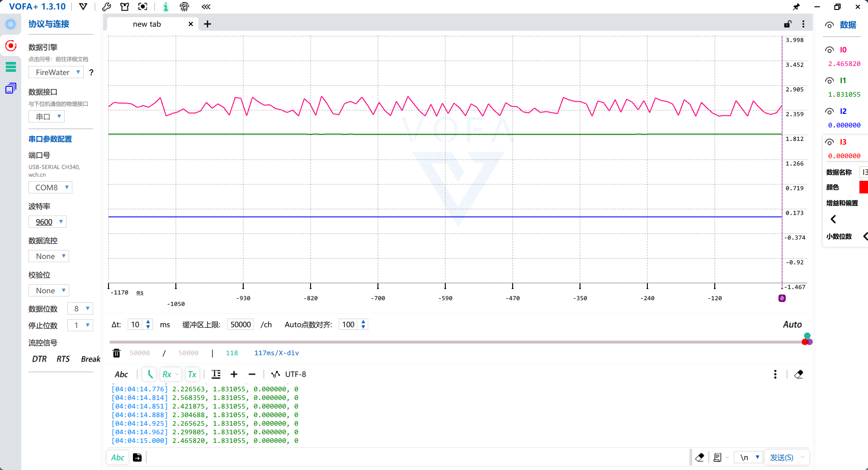Click the pin window icon
The width and height of the screenshot is (868, 470).
(x=796, y=7)
